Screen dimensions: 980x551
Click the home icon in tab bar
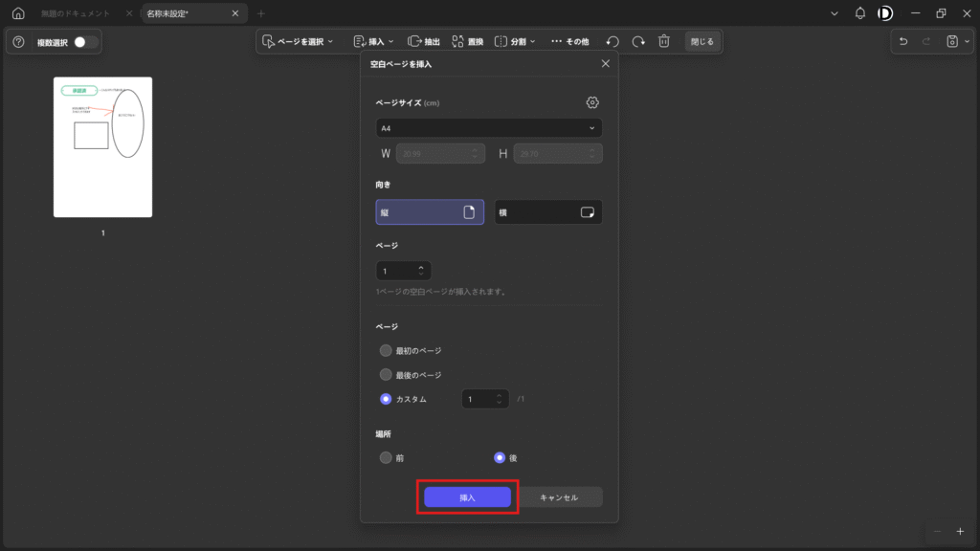click(x=17, y=13)
